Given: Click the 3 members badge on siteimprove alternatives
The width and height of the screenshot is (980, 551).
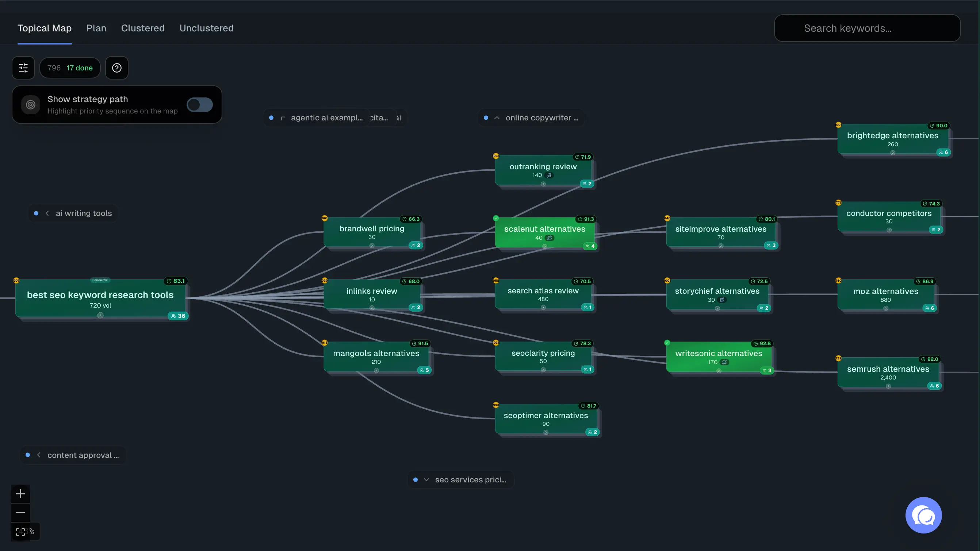Looking at the screenshot, I should click(771, 245).
